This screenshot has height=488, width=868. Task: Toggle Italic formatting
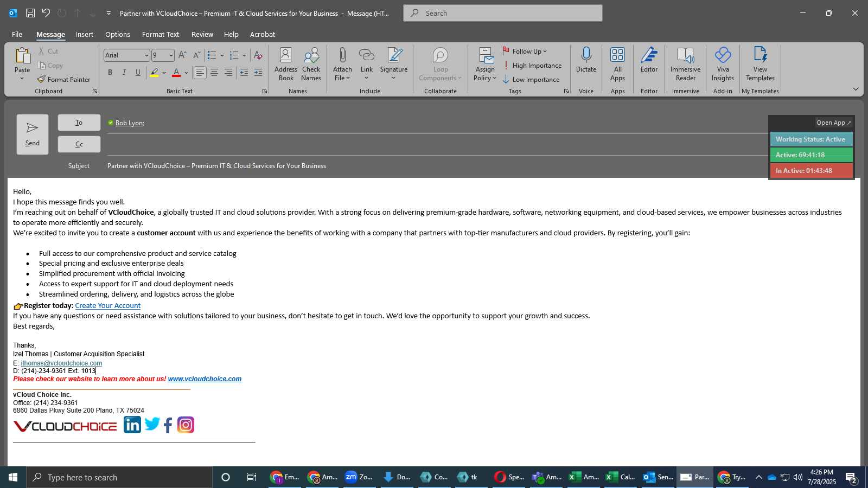click(x=124, y=72)
